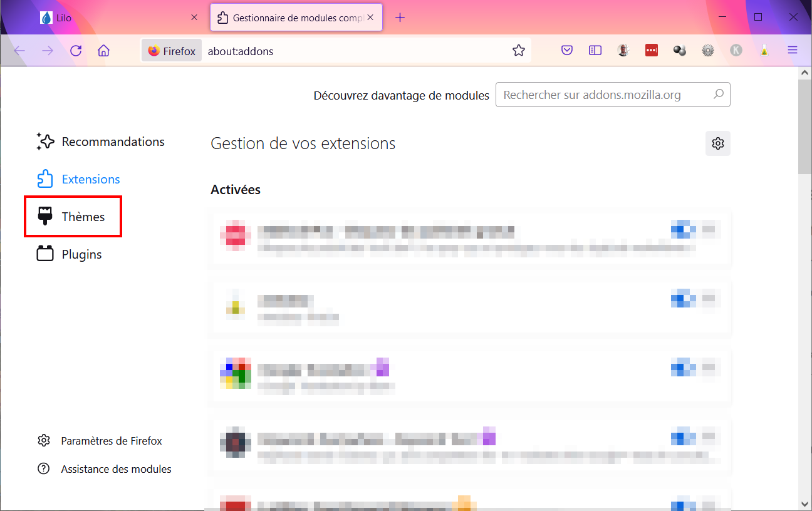This screenshot has height=511, width=812.
Task: Open the extensions tools gear menu
Action: [x=718, y=143]
